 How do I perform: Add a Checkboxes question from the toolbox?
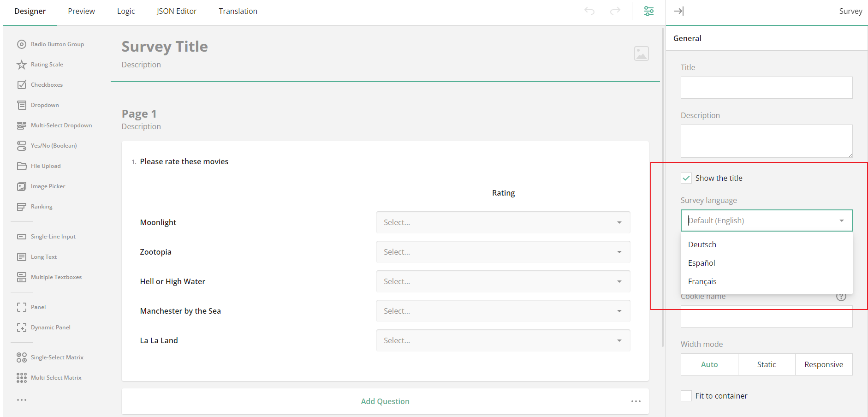click(x=47, y=84)
